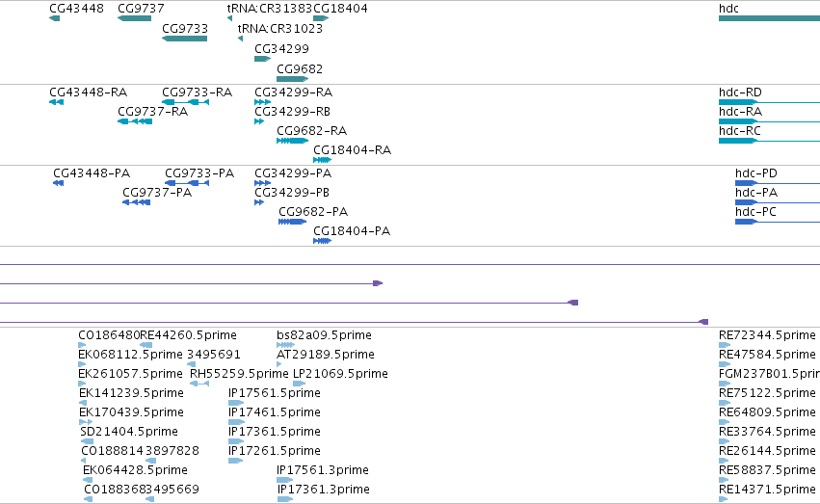Screen dimensions: 820x504
Task: Click the EK141239.5prime EST label
Action: click(131, 394)
